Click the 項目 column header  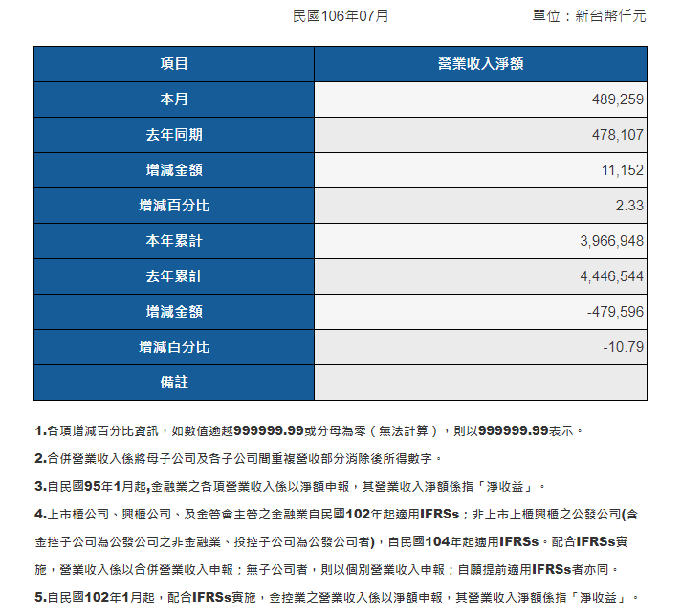pyautogui.click(x=174, y=64)
